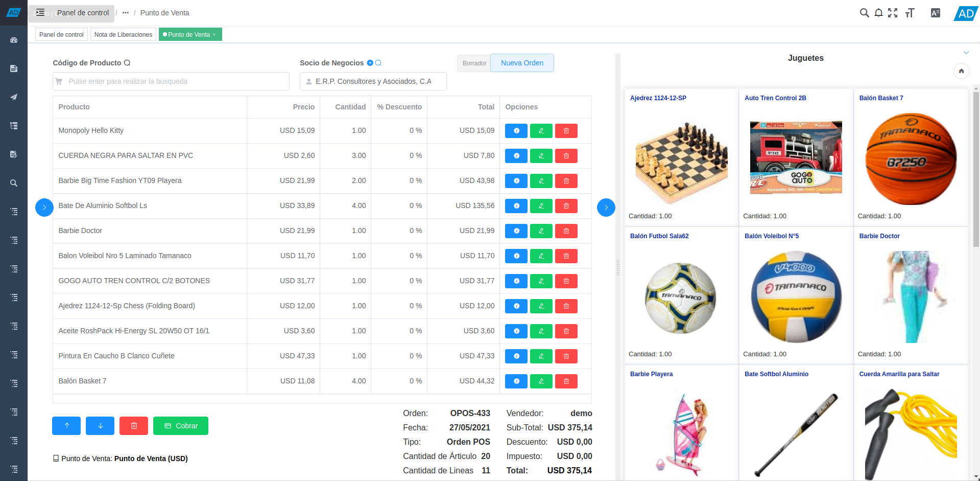Expand the right blue arrow panel toggle

pos(606,208)
